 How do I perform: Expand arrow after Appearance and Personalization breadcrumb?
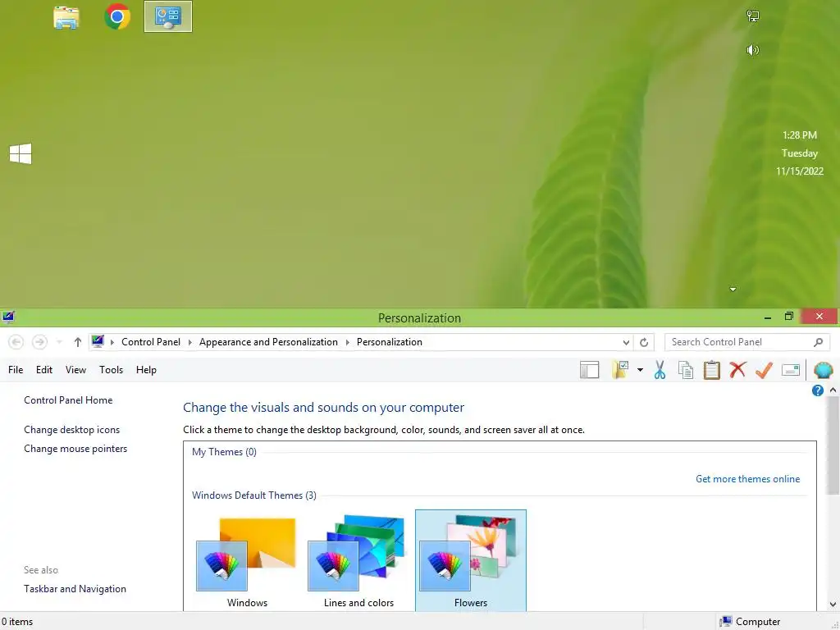[347, 342]
